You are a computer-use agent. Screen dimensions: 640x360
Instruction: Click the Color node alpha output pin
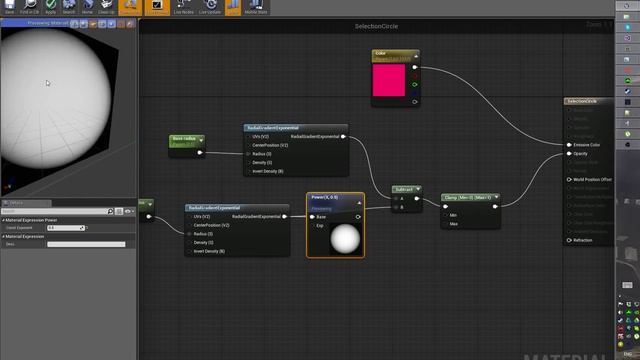415,102
